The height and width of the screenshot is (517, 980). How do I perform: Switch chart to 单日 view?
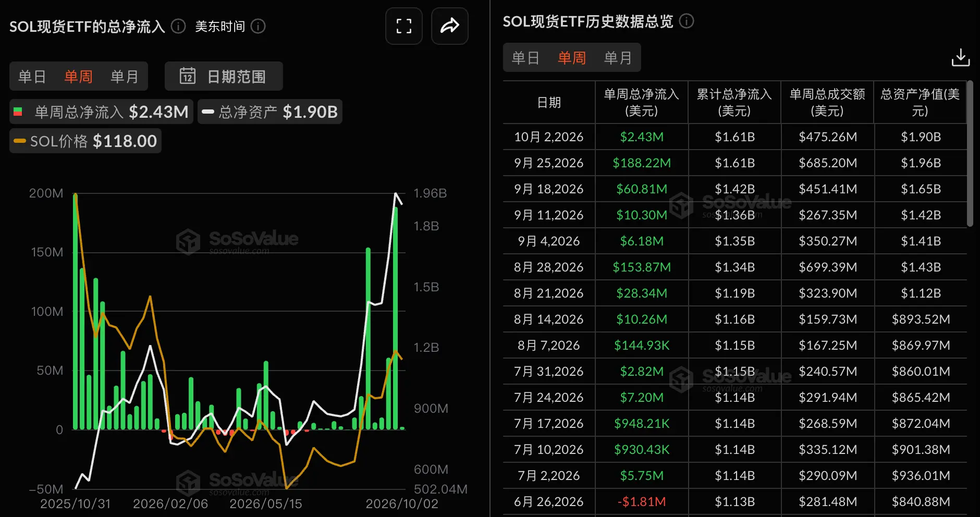coord(32,77)
